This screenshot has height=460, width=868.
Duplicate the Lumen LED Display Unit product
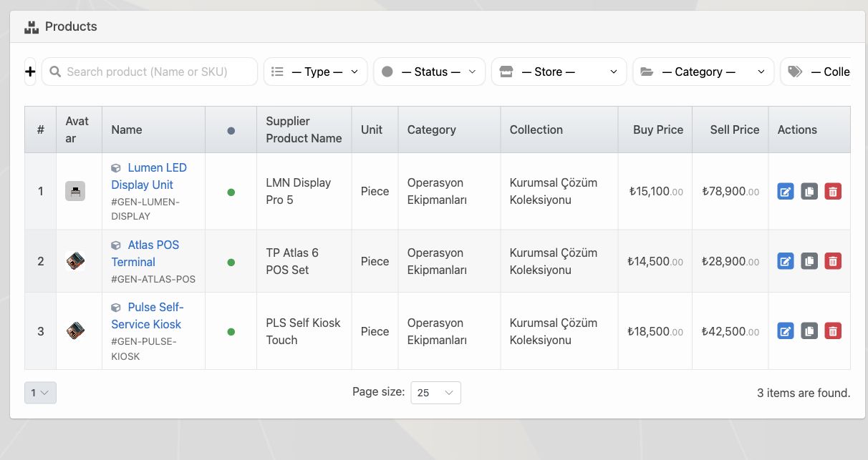809,191
